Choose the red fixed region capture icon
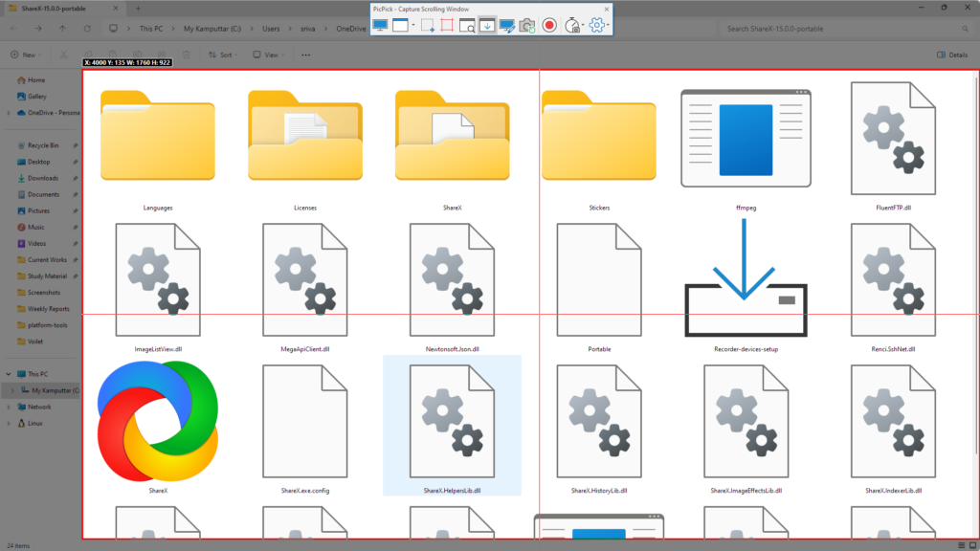 tap(446, 25)
